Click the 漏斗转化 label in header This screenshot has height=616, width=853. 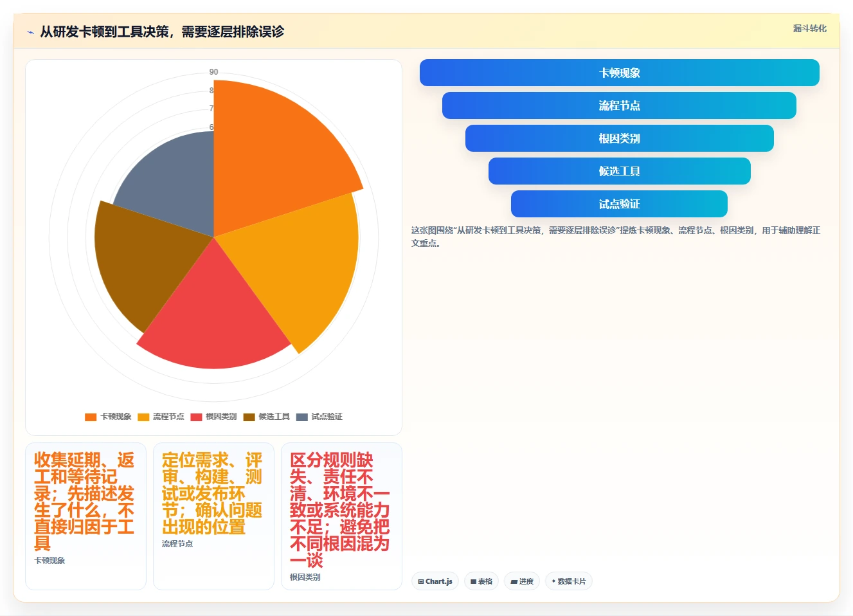click(809, 28)
